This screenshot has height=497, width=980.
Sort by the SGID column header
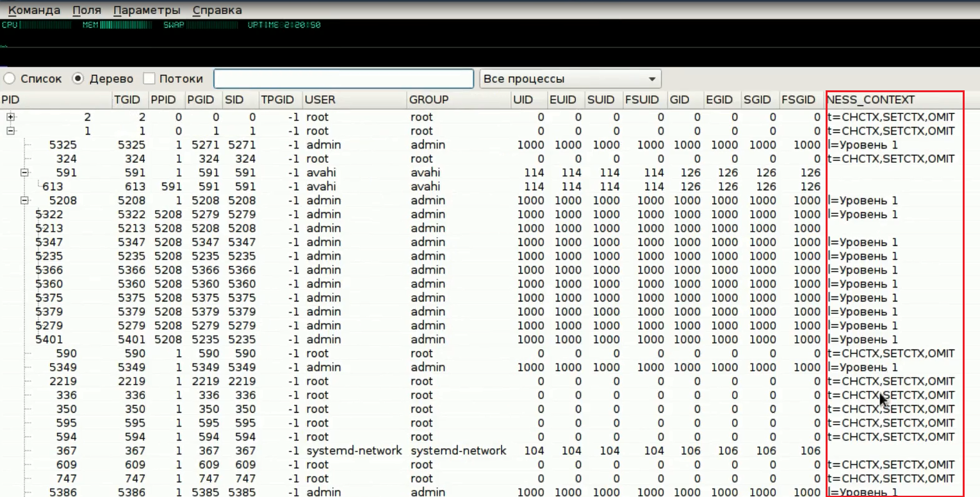(760, 99)
